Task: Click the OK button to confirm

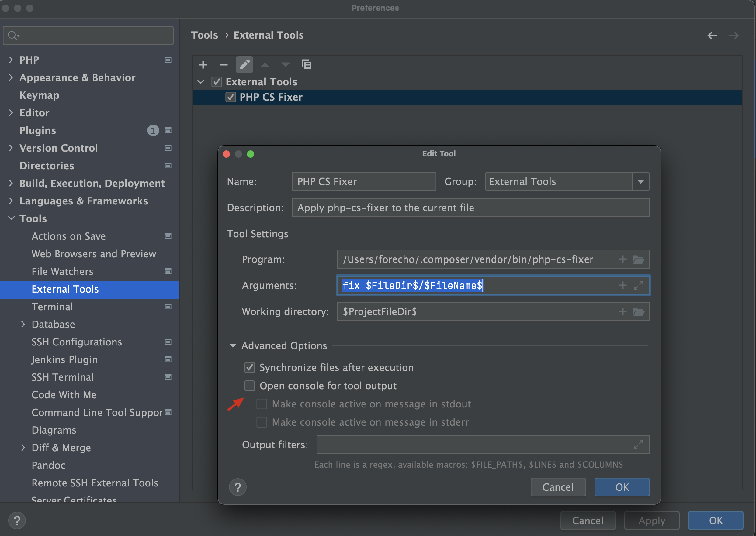Action: click(622, 486)
